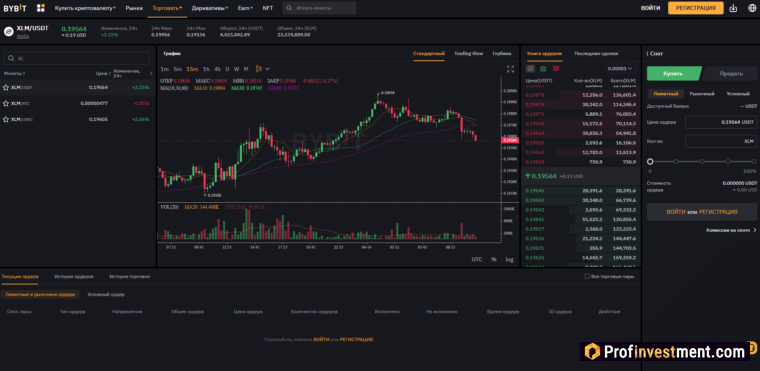Click the yellow РЕГИСТРАЦИЯ button

pos(696,8)
